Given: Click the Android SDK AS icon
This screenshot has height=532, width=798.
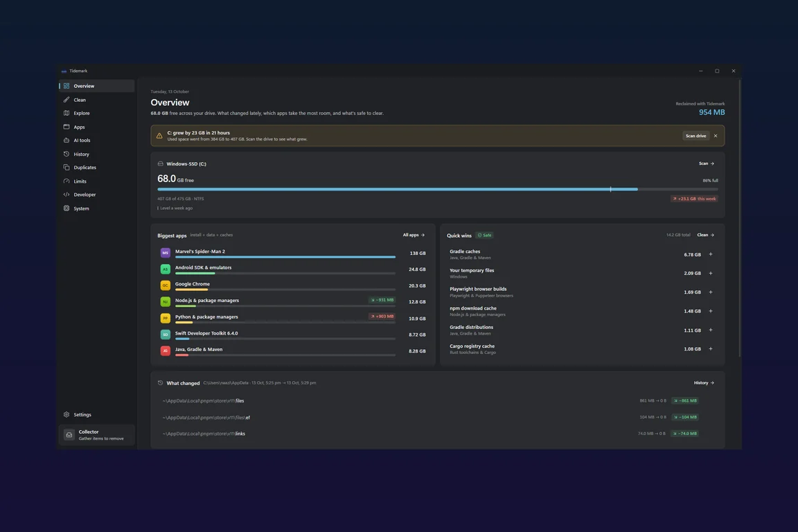Looking at the screenshot, I should click(x=166, y=269).
